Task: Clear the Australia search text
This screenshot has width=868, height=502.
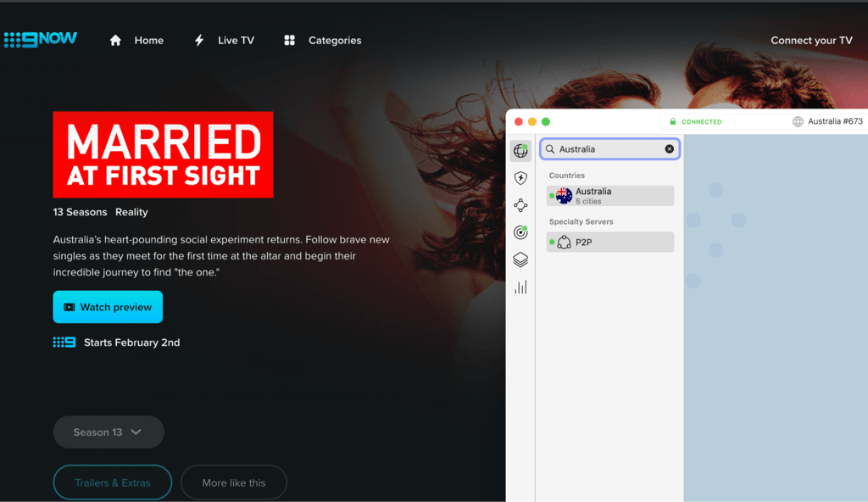Action: [670, 149]
